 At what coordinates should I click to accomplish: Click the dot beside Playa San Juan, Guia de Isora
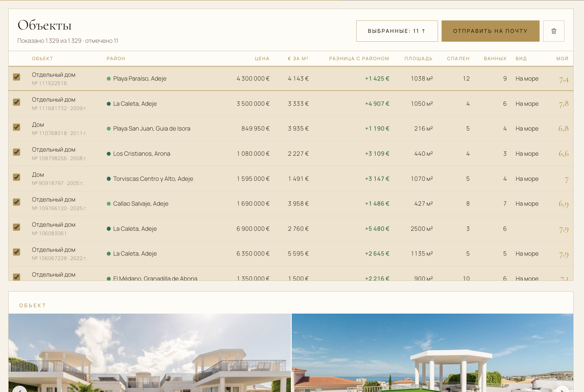pos(109,129)
